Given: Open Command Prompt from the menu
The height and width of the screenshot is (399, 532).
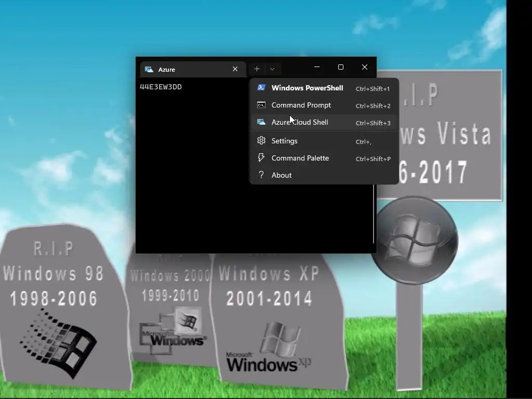Looking at the screenshot, I should (x=324, y=105).
